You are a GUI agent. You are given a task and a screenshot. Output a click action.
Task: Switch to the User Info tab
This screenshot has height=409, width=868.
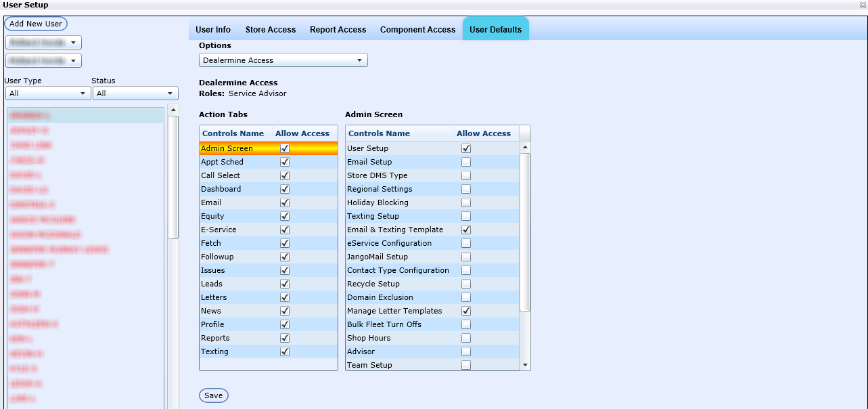pyautogui.click(x=213, y=30)
